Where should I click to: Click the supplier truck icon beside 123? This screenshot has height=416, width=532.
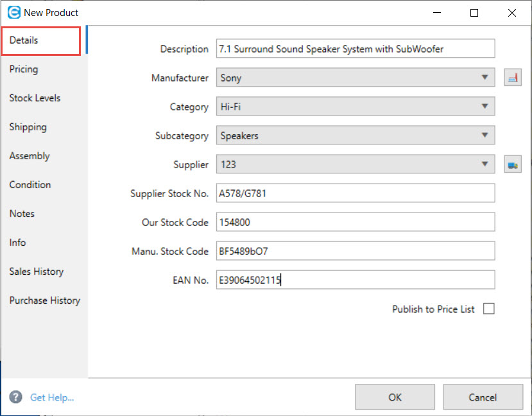(512, 164)
